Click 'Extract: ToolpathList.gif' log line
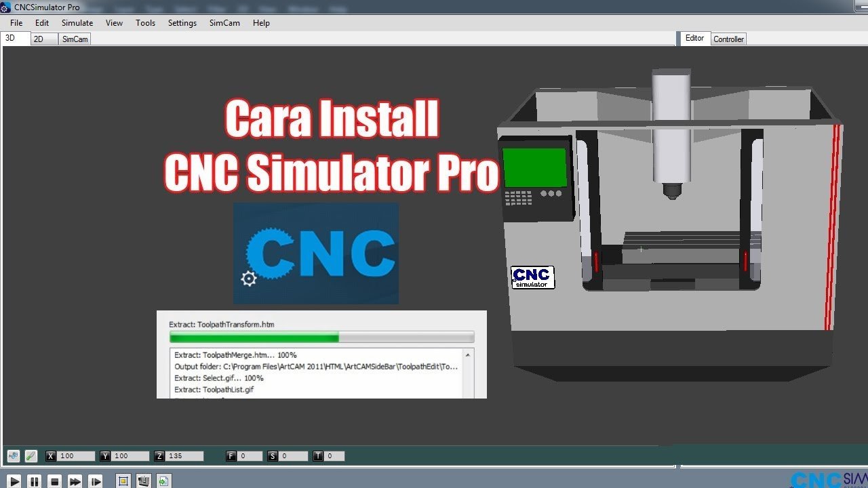 click(214, 390)
